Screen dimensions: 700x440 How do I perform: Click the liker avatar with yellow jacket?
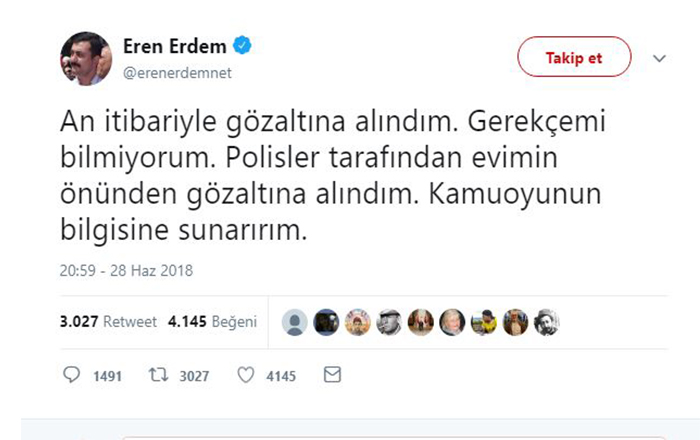coord(484,322)
